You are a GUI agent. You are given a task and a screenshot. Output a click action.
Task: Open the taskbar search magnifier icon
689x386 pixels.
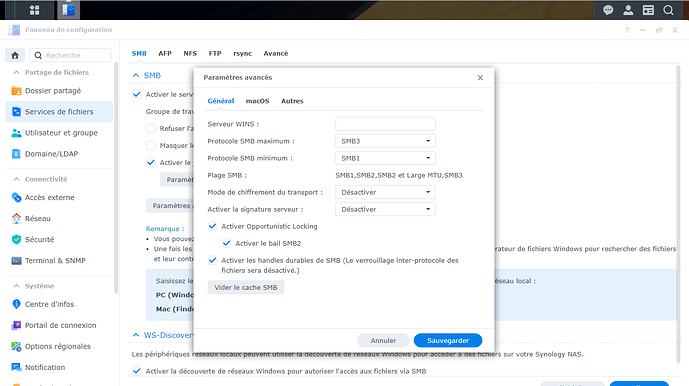(668, 10)
